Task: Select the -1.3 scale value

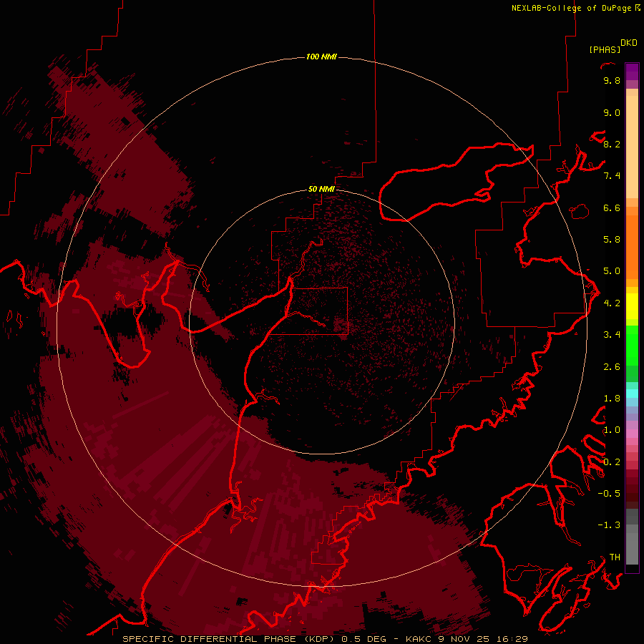Action: pyautogui.click(x=609, y=525)
